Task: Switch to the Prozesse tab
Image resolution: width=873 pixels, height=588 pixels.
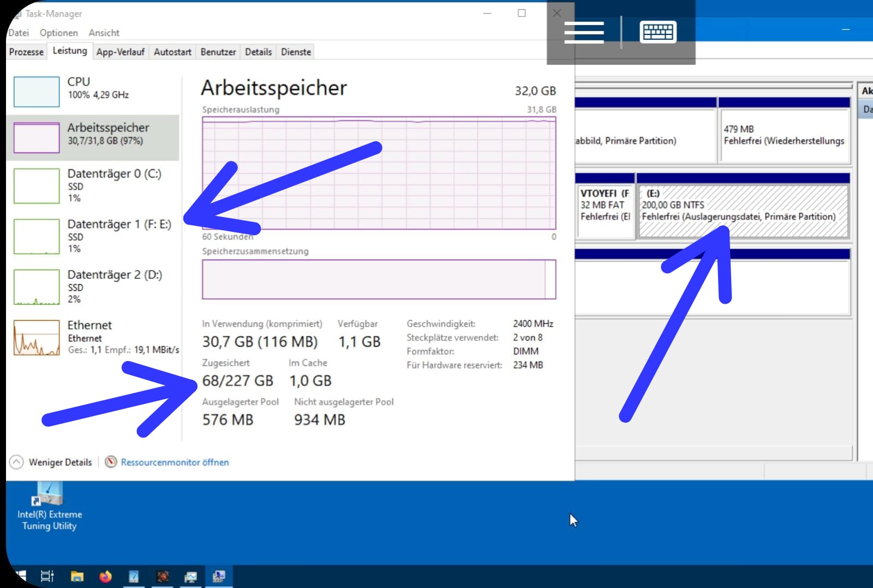Action: click(x=26, y=52)
